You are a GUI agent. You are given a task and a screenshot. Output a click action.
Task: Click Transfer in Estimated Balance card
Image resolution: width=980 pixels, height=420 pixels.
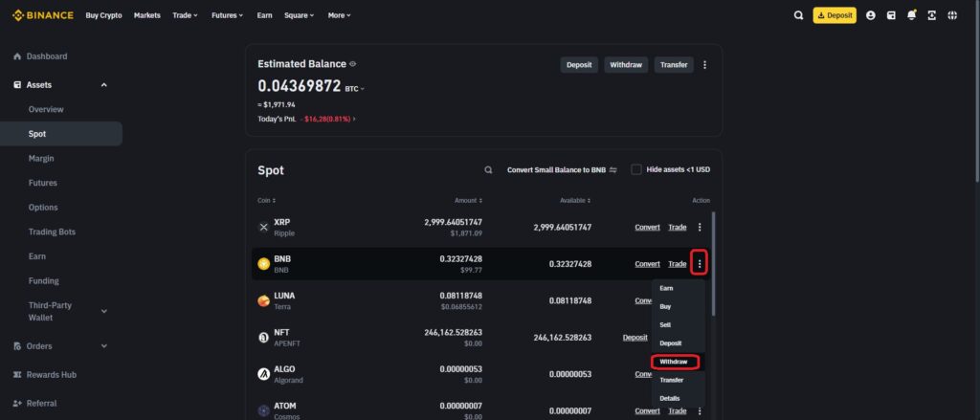tap(674, 65)
